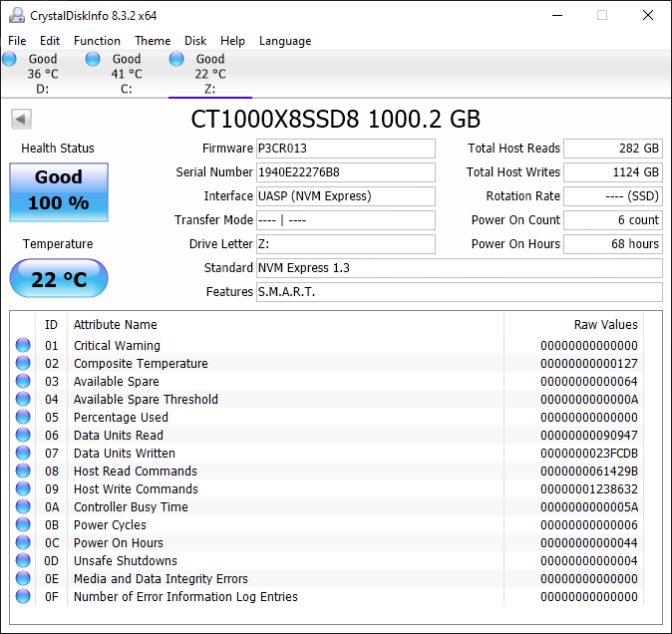The image size is (672, 634).
Task: Click the blue orb above drive D:
Action: coord(10,60)
